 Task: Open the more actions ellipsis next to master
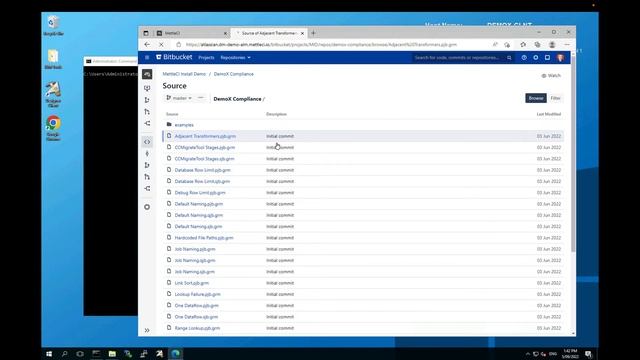(200, 98)
